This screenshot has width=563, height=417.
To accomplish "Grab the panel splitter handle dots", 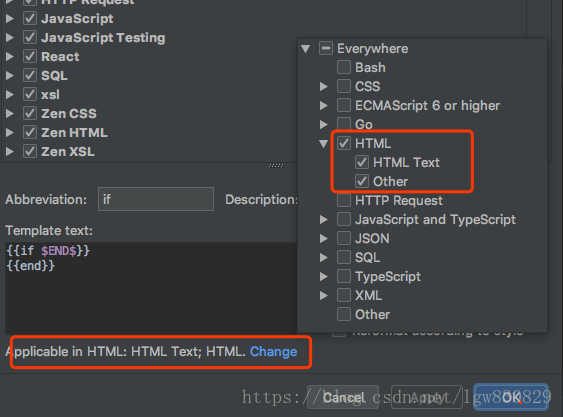I will (276, 166).
